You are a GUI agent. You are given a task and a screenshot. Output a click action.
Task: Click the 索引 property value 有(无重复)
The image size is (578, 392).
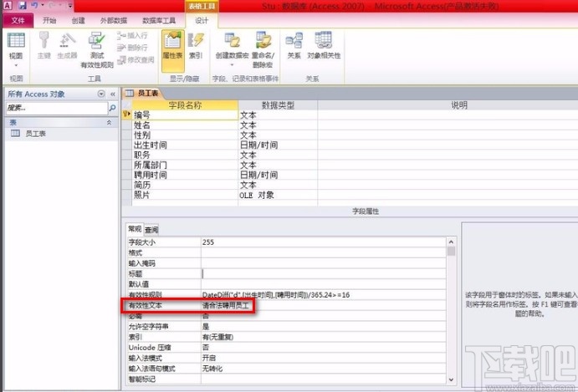(x=323, y=337)
